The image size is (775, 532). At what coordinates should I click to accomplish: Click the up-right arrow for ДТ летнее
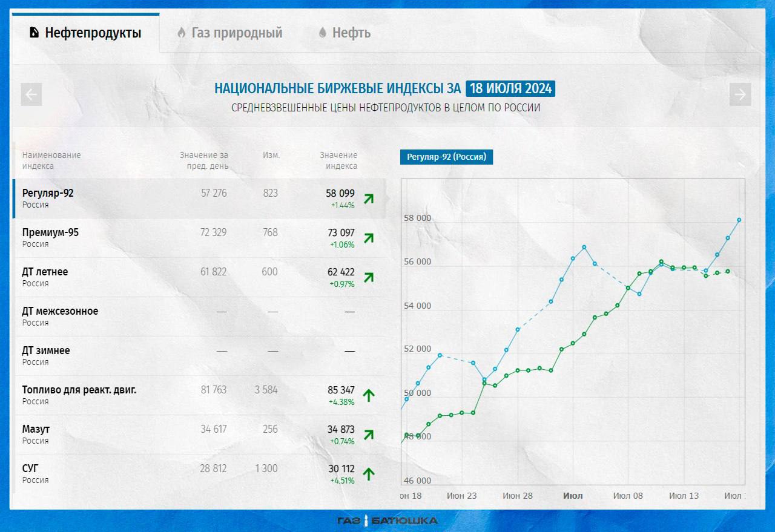(x=369, y=277)
